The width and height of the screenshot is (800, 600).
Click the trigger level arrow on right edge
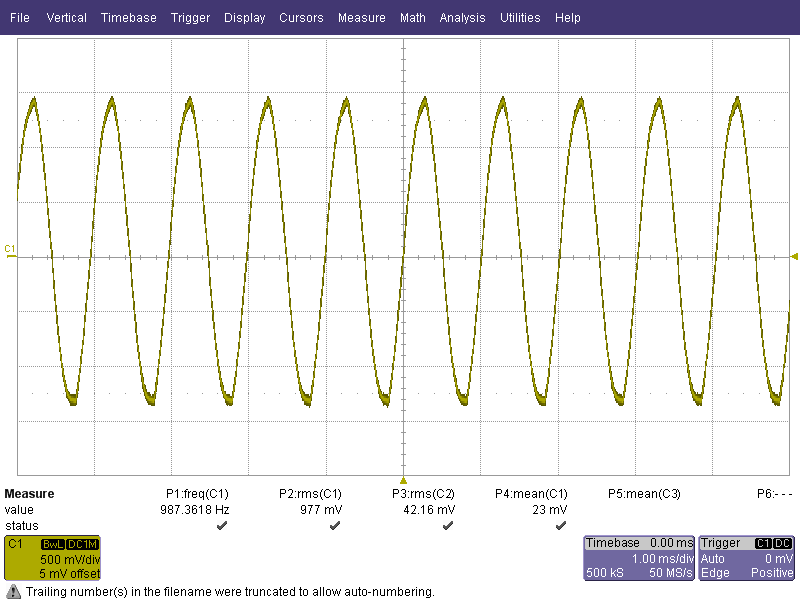(x=794, y=256)
